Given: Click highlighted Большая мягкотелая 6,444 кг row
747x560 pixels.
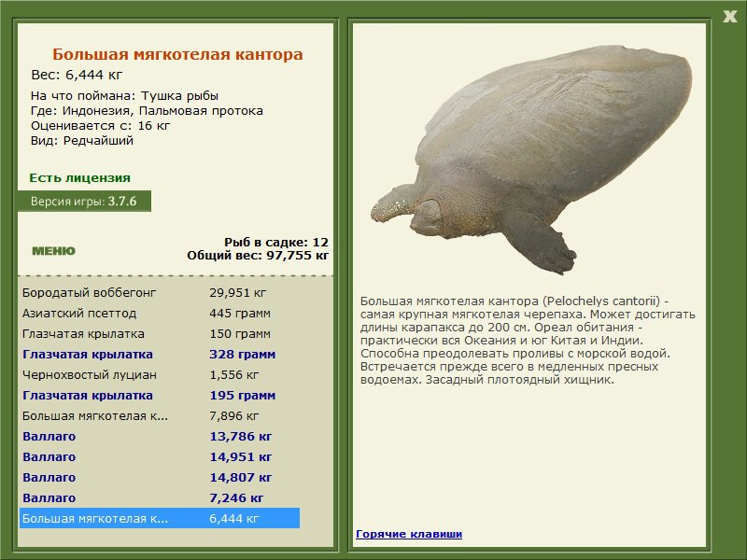Looking at the screenshot, I should [160, 518].
